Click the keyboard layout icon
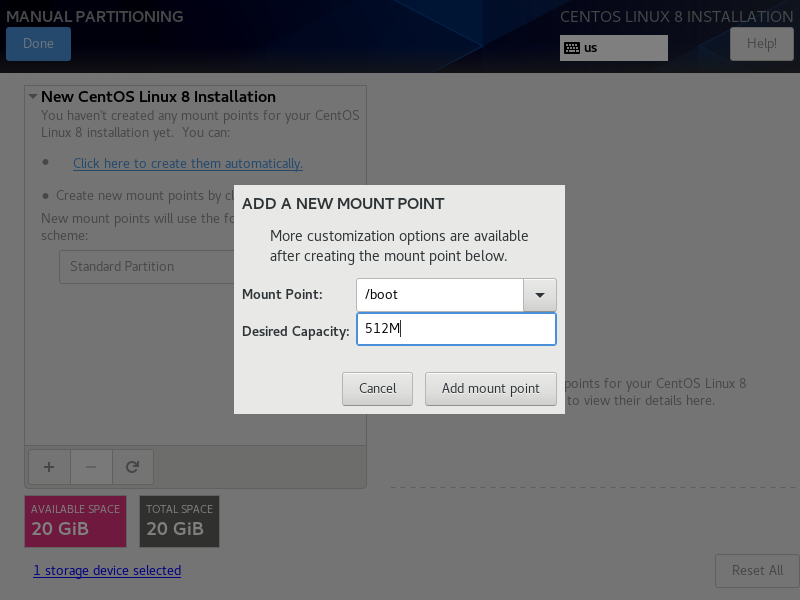Image resolution: width=800 pixels, height=600 pixels. (572, 48)
